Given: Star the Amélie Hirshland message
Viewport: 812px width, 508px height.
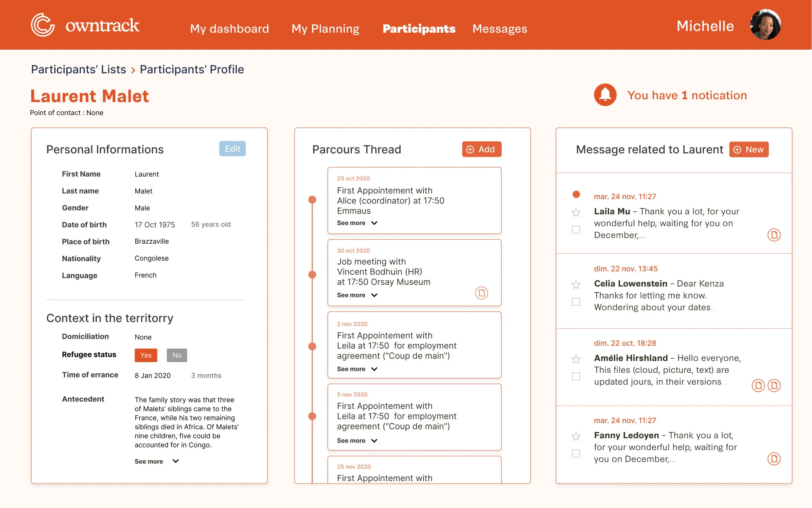Looking at the screenshot, I should pyautogui.click(x=576, y=359).
